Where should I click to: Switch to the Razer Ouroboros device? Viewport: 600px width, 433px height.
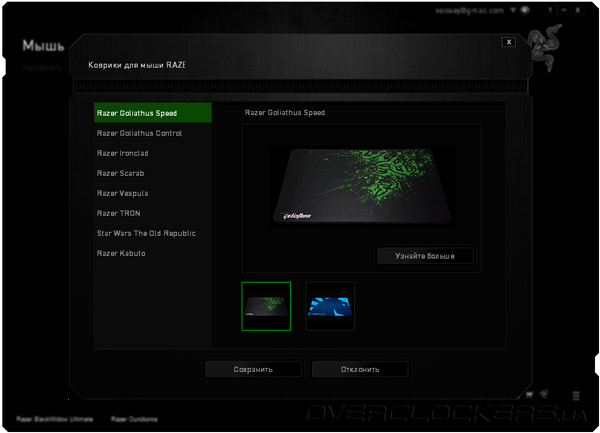(134, 419)
